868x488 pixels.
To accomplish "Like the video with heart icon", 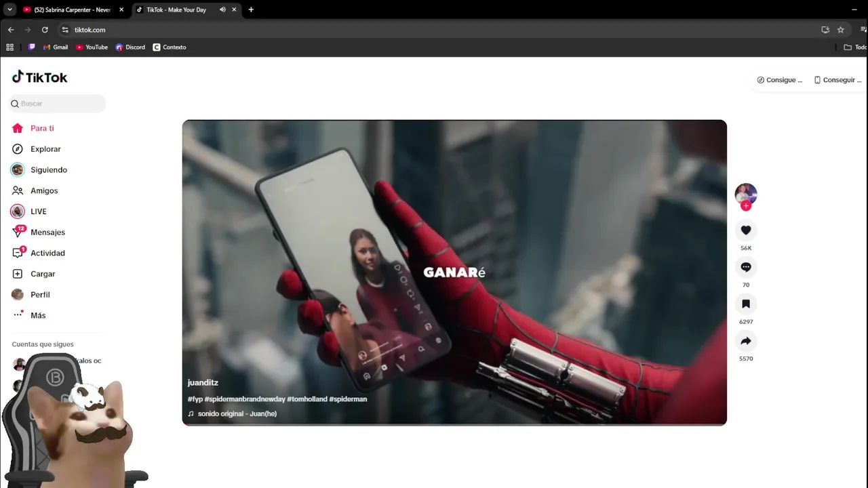I will pyautogui.click(x=746, y=230).
